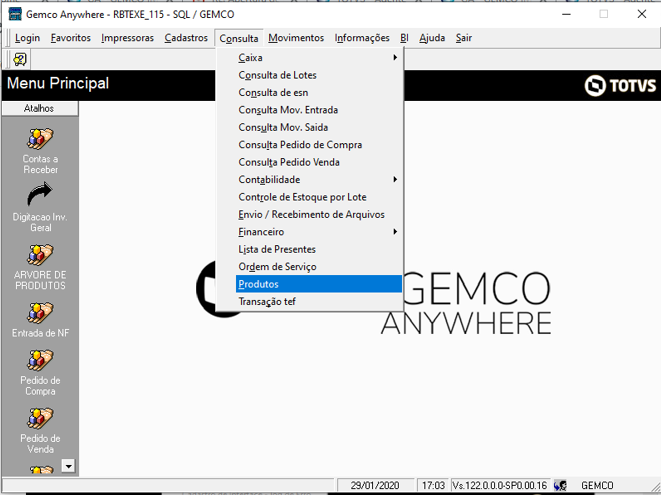
Task: Expand the Contabilidade submenu
Action: tap(319, 180)
